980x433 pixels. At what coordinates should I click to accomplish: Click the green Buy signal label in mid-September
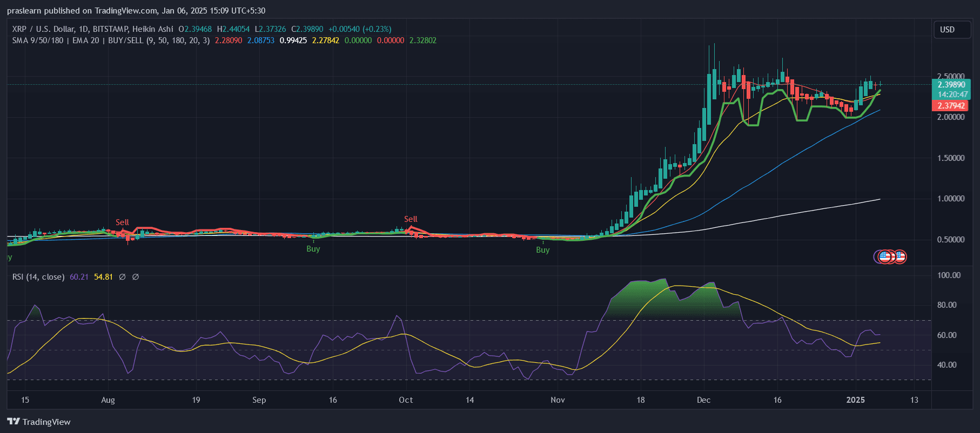coord(313,249)
